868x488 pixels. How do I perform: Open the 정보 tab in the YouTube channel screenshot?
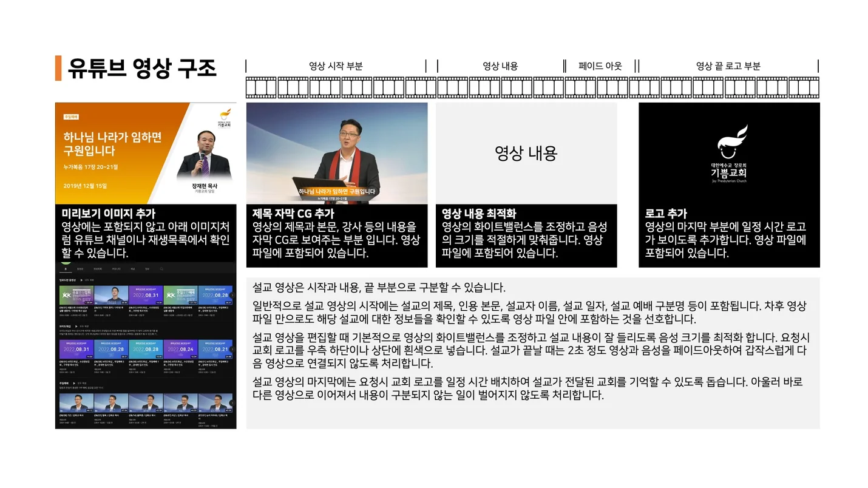147,269
